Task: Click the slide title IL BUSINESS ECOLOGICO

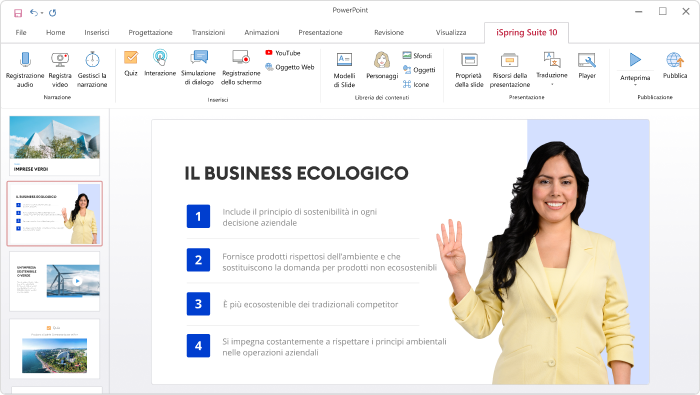Action: pos(296,173)
